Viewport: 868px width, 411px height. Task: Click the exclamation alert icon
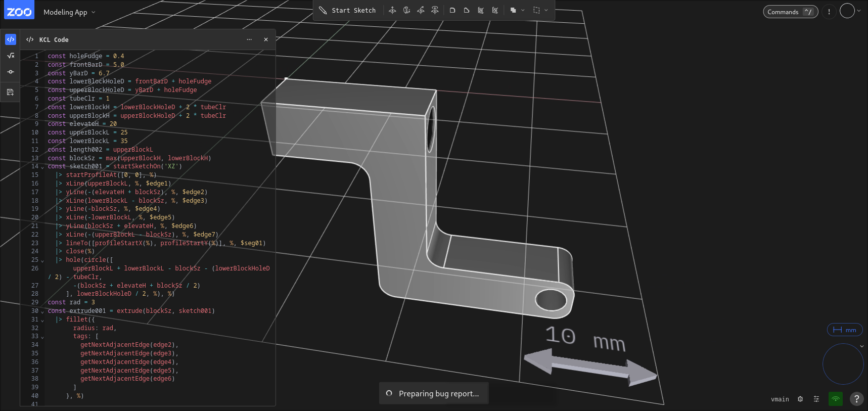[829, 12]
